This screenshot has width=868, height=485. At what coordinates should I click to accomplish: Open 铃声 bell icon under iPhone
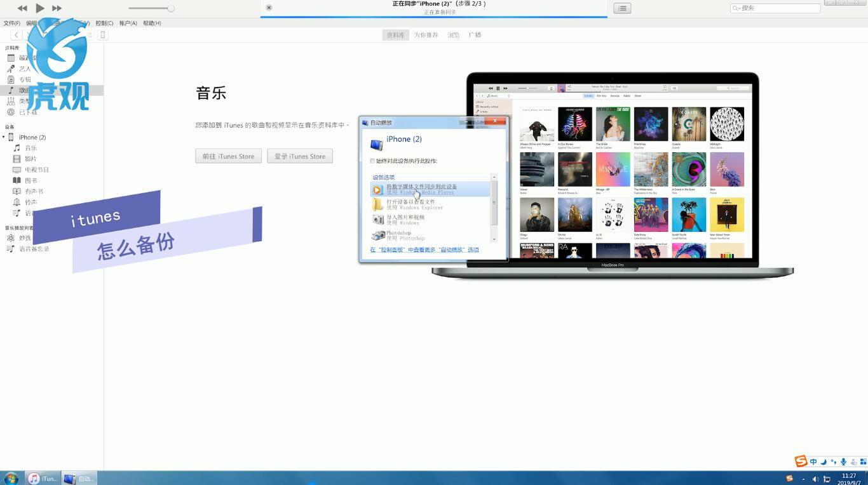click(17, 202)
